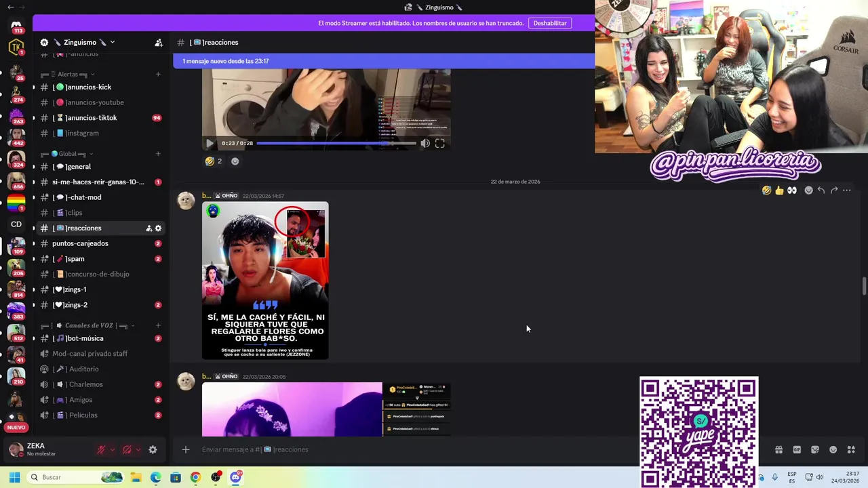Open si-me-haces-reir-ganas-10 channel
The image size is (868, 488).
[100, 182]
